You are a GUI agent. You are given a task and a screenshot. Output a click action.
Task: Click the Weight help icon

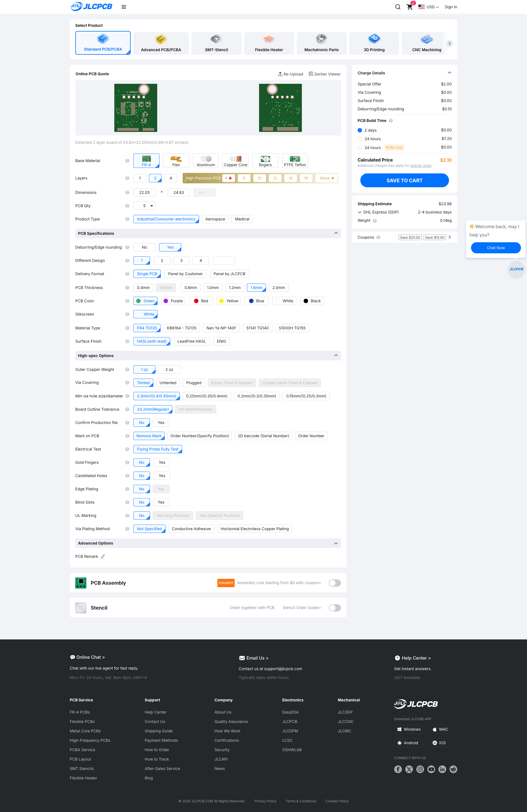pos(375,221)
